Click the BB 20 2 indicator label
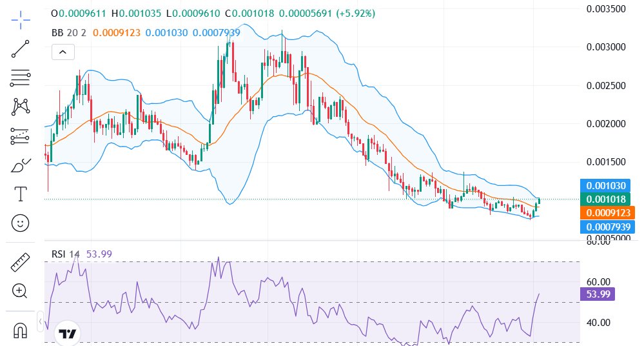 tap(68, 32)
